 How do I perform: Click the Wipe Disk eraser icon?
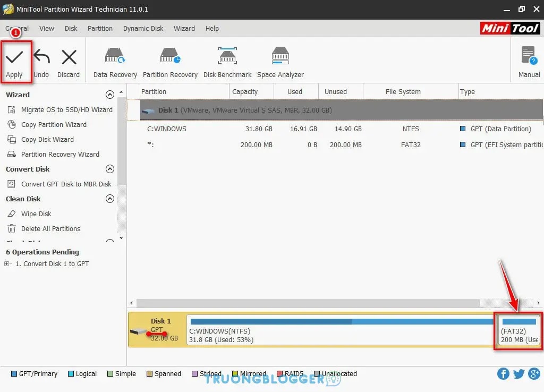coord(12,214)
